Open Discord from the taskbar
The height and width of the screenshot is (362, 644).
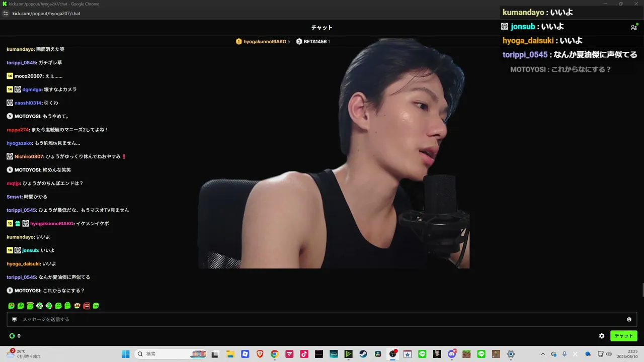(452, 354)
